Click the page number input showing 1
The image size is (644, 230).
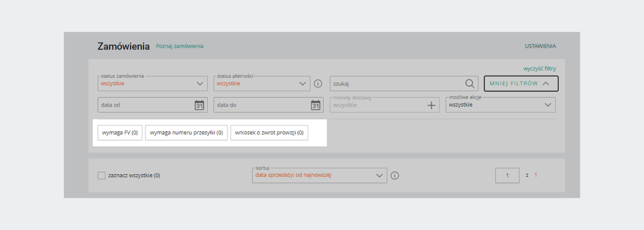(507, 175)
